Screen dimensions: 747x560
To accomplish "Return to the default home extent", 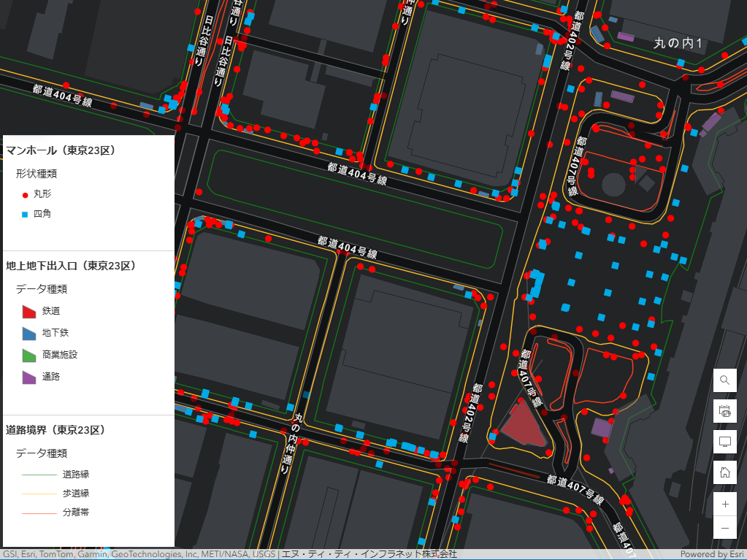I will [724, 472].
